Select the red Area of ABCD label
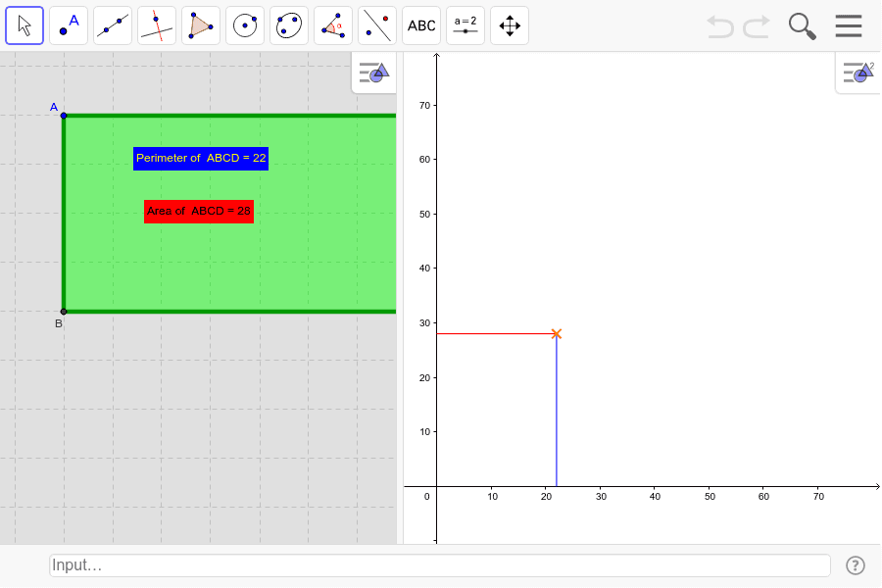This screenshot has height=588, width=882. coord(198,211)
